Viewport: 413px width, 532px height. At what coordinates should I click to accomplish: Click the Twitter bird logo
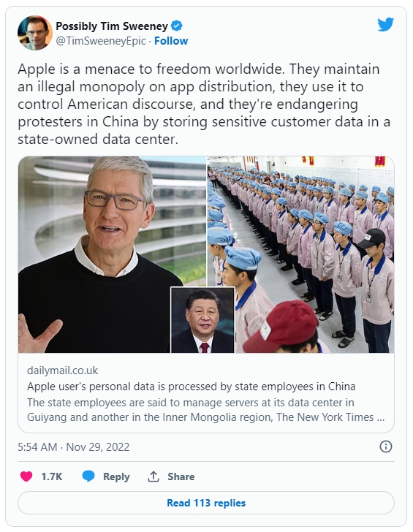(x=385, y=24)
